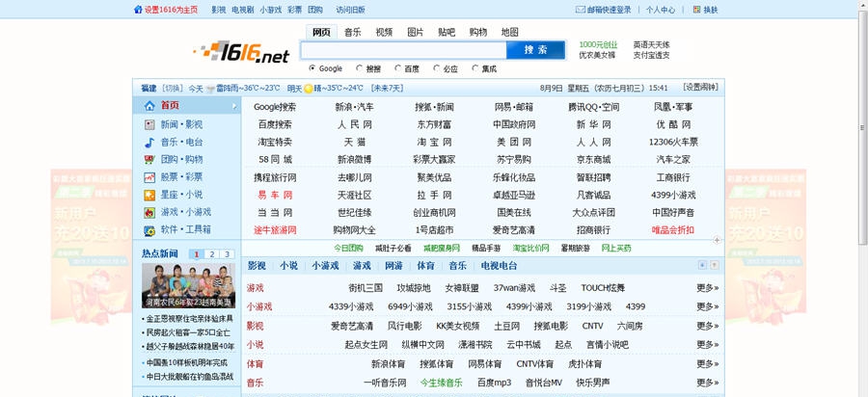
Task: Click the left red 充20送10 ad banner
Action: tap(92, 247)
